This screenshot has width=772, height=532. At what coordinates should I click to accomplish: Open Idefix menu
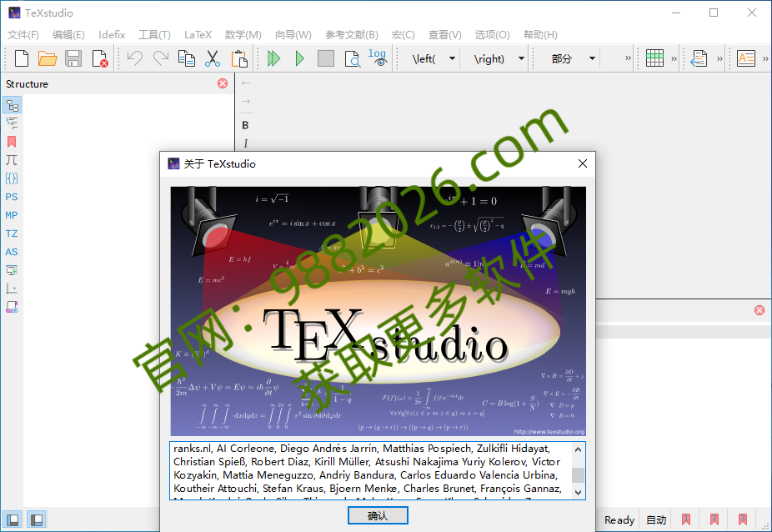pyautogui.click(x=112, y=34)
